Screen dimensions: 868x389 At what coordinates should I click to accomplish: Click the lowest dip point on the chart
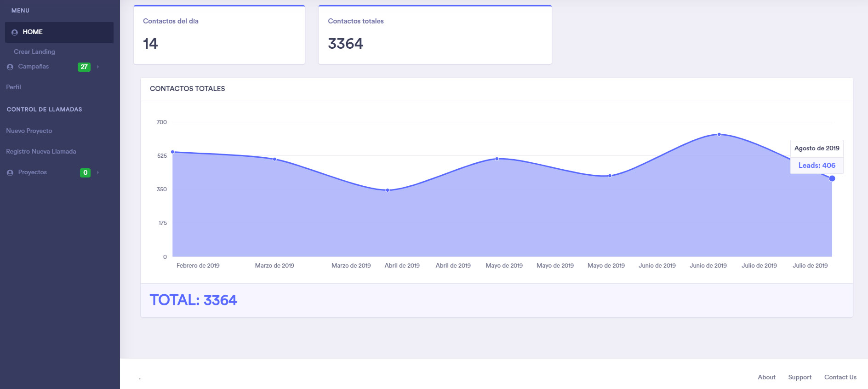(x=388, y=190)
